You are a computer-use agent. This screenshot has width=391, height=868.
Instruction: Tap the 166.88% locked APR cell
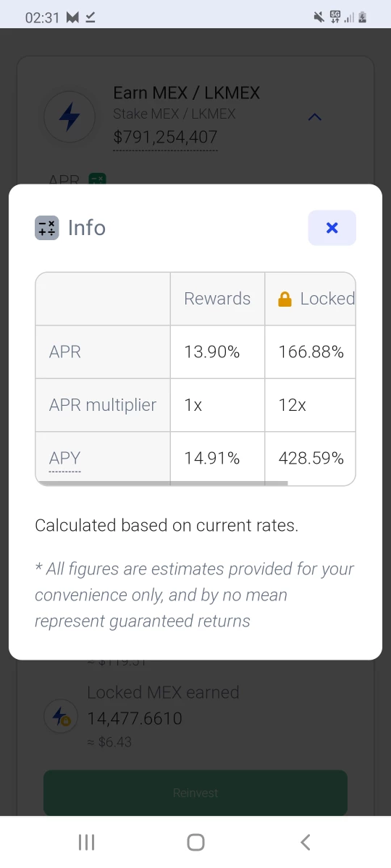pyautogui.click(x=311, y=352)
